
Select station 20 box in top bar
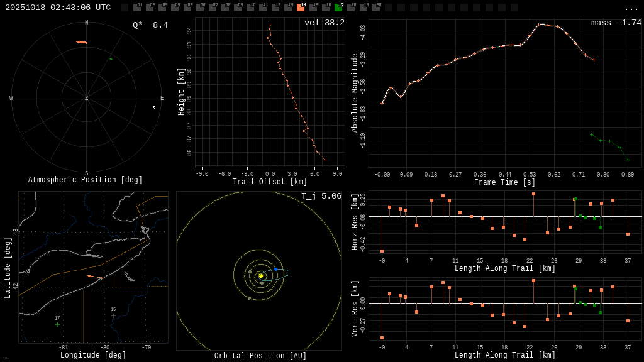(376, 8)
